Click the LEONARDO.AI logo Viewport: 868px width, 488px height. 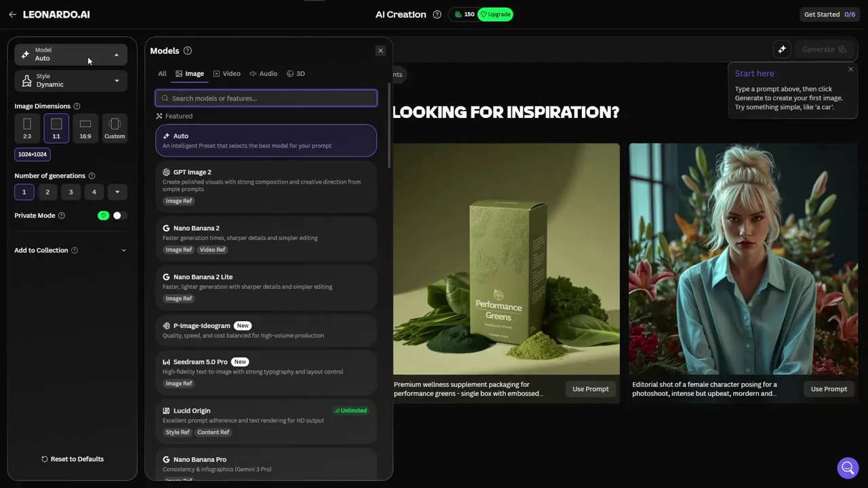(56, 14)
